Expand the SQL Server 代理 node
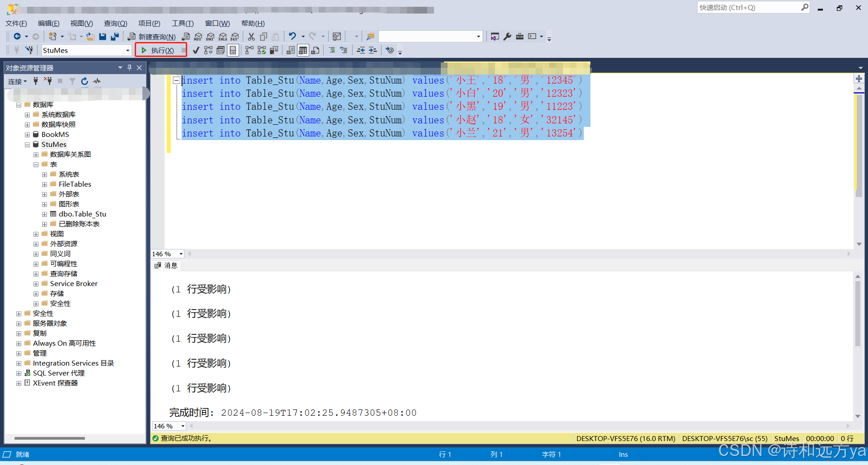This screenshot has width=868, height=465. [x=19, y=373]
